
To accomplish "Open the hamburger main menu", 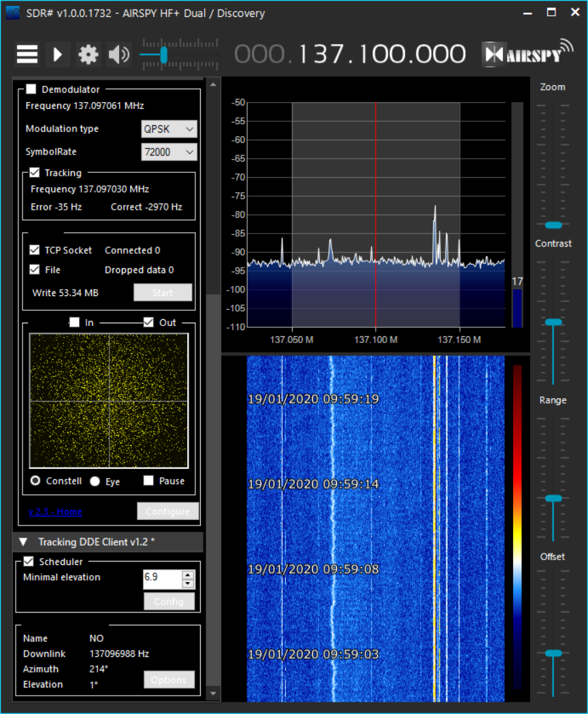I will pos(27,54).
